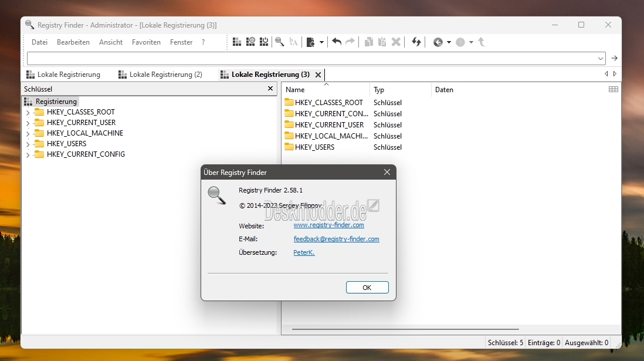Open local registry toolbar icon

pos(237,42)
